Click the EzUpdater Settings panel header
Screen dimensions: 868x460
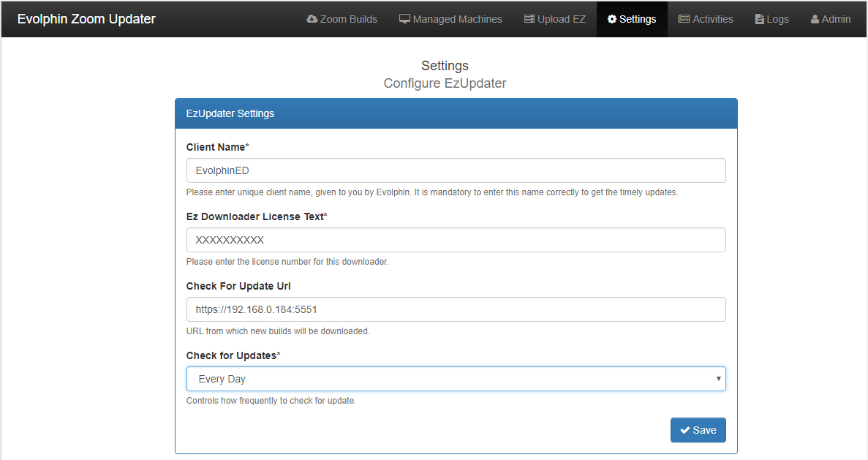coord(456,113)
